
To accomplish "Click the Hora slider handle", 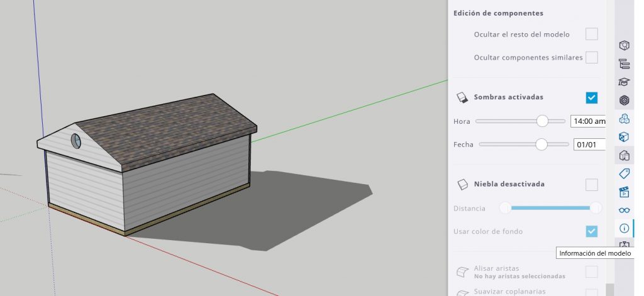I will [541, 121].
